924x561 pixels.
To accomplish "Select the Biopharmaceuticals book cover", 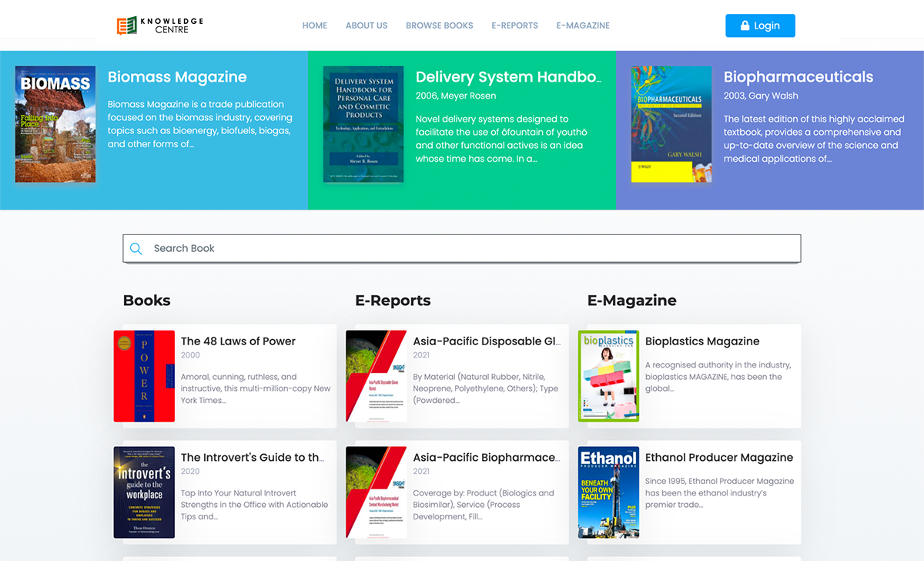I will (671, 124).
